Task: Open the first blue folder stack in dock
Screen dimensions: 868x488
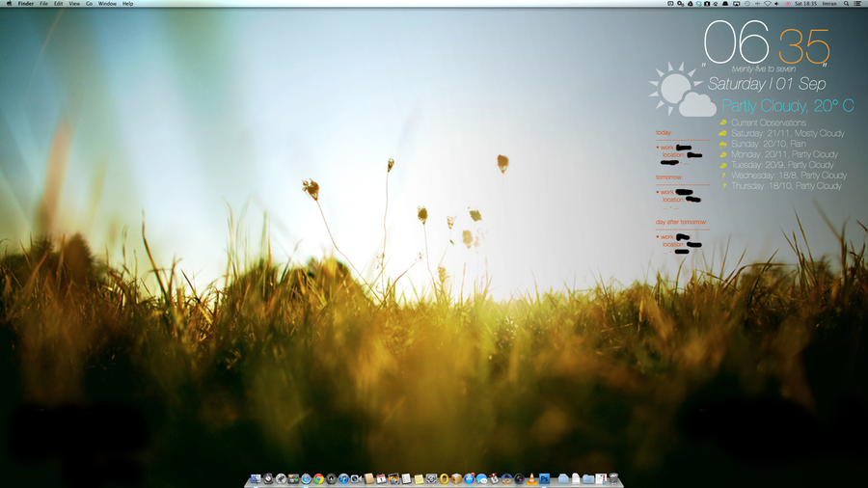Action: (x=562, y=479)
